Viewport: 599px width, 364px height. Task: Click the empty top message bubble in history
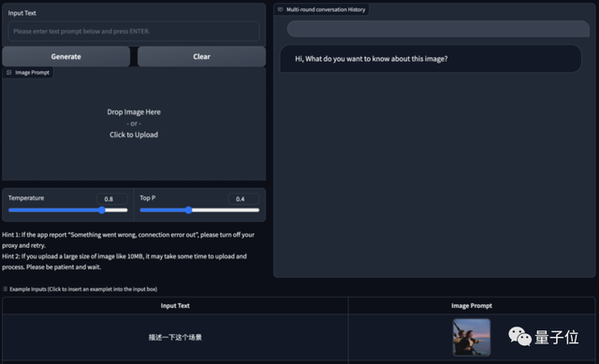tap(438, 29)
